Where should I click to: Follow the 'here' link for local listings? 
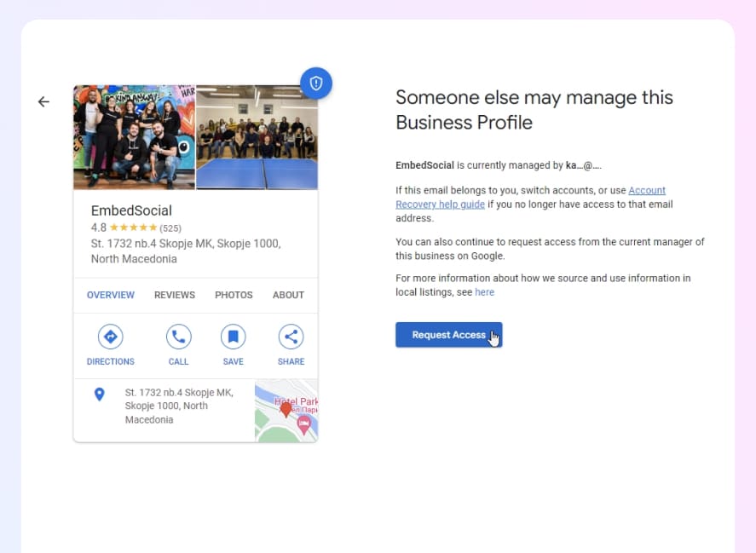coord(485,292)
